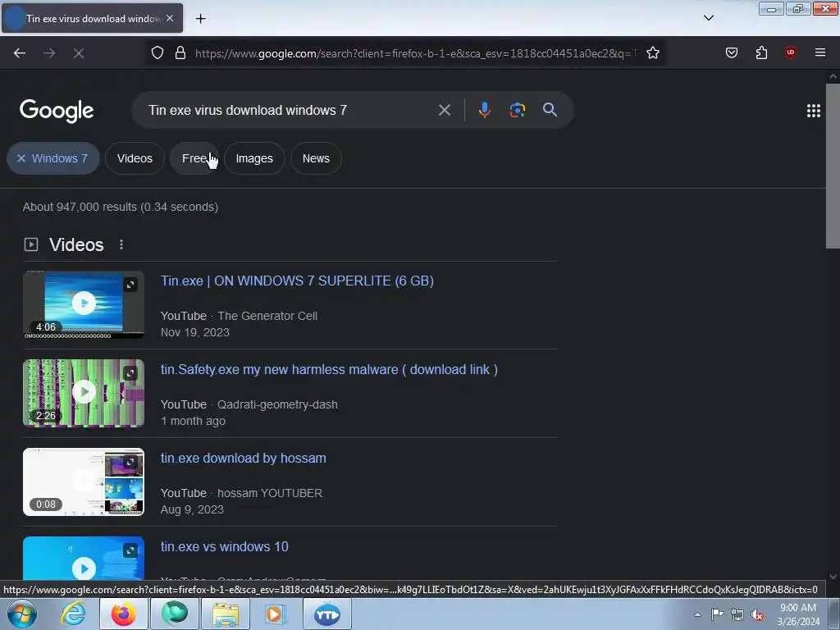Play the 4:06 video thumbnail
Image resolution: width=840 pixels, height=630 pixels.
coord(84,304)
